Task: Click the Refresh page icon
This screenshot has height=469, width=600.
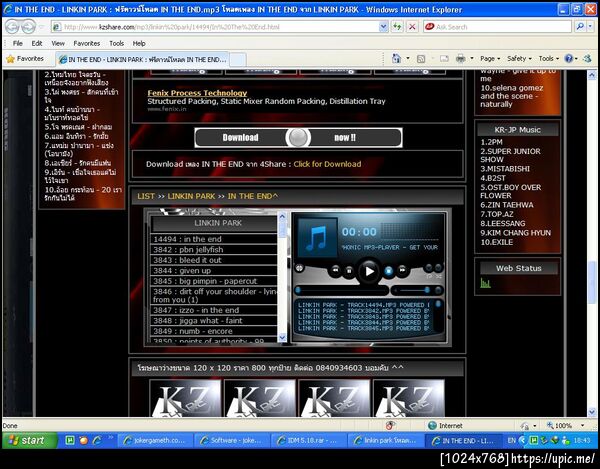Action: [x=397, y=27]
